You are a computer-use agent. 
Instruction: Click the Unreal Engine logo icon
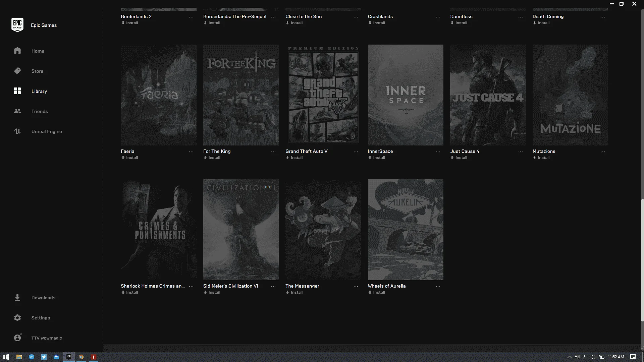(17, 131)
